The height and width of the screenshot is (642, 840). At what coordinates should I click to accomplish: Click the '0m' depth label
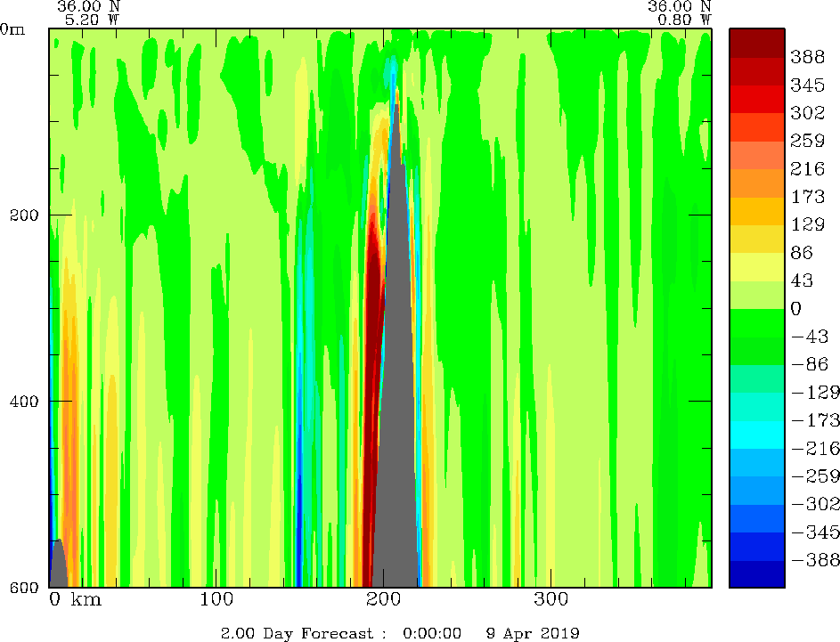pyautogui.click(x=12, y=29)
